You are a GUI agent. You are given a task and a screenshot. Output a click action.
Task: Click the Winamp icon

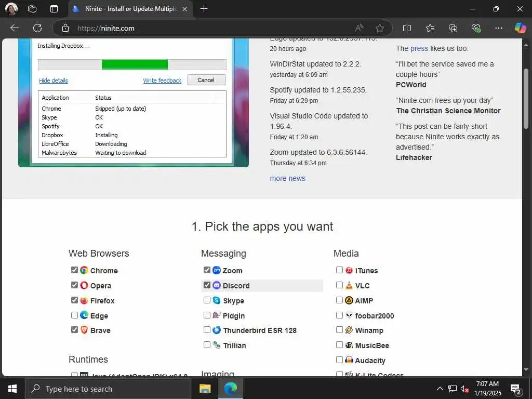pyautogui.click(x=349, y=330)
